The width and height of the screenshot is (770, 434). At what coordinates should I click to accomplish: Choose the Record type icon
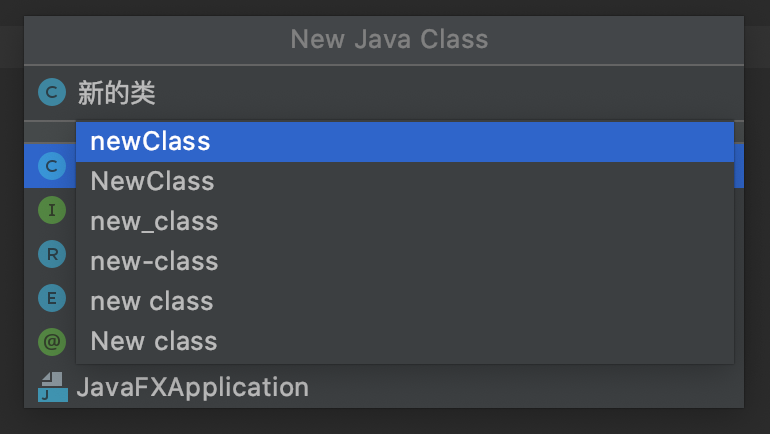coord(52,254)
